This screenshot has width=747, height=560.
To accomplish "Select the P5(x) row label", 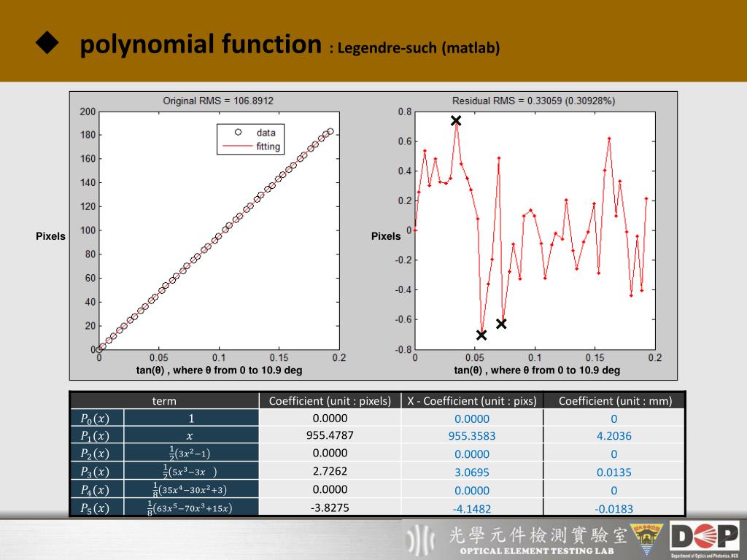I will click(95, 508).
